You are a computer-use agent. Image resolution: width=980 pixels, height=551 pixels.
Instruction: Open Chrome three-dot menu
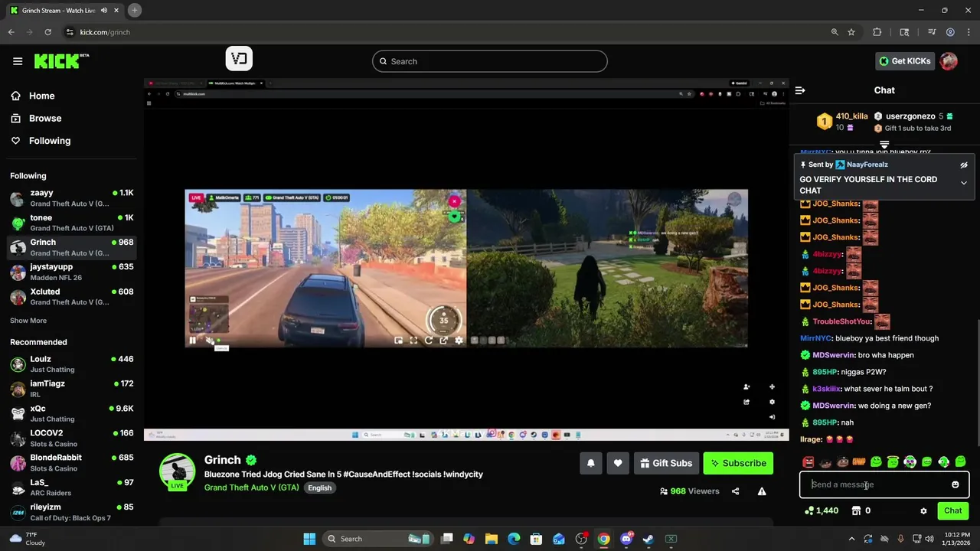pyautogui.click(x=969, y=32)
